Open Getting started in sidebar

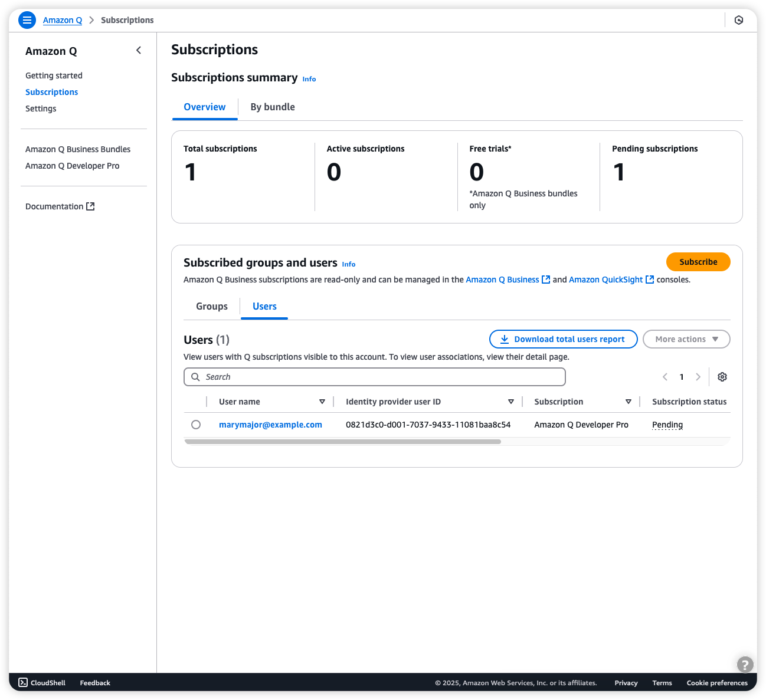pos(54,75)
